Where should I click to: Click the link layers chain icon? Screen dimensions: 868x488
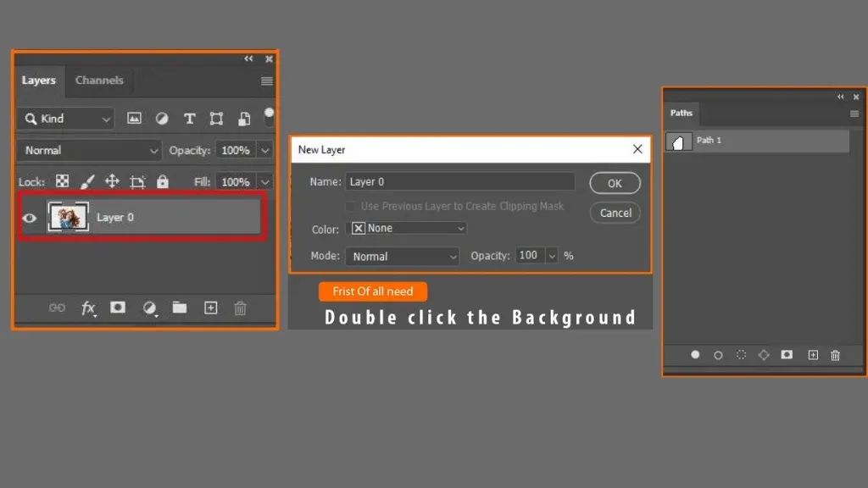pos(57,308)
